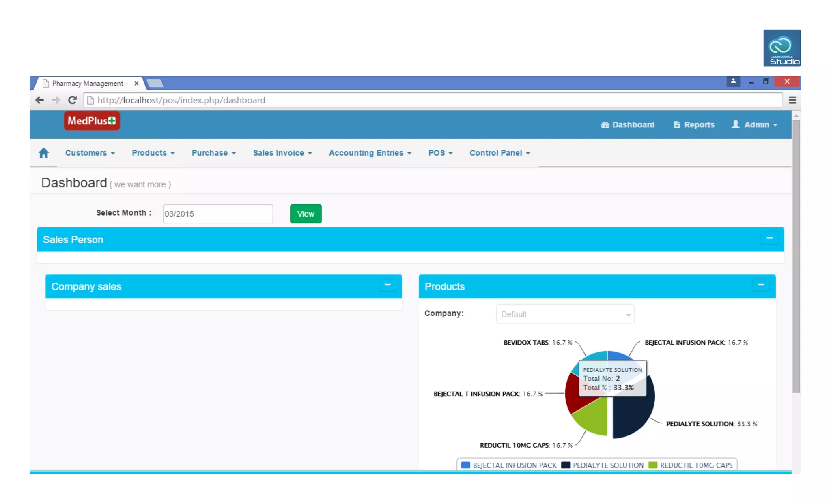Open the Sales Invoice menu

coord(282,153)
